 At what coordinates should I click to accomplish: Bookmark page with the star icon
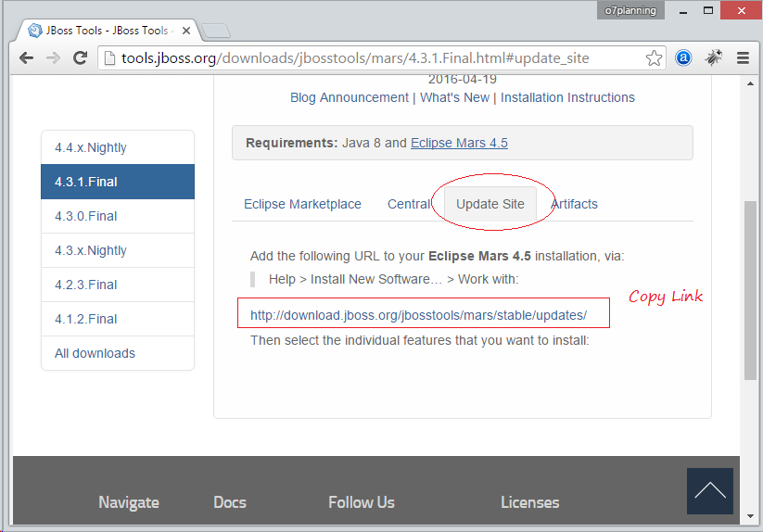(x=654, y=58)
